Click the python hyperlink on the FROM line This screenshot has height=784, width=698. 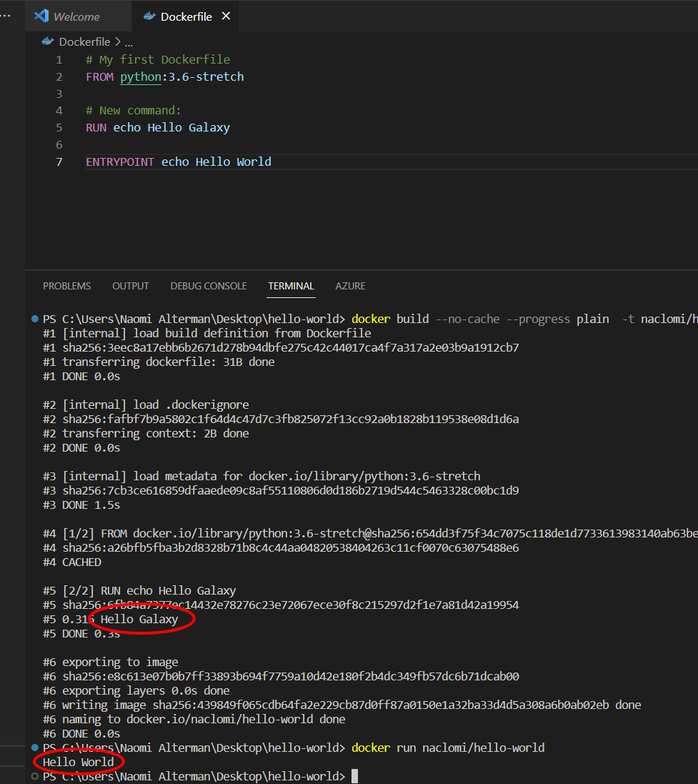140,76
